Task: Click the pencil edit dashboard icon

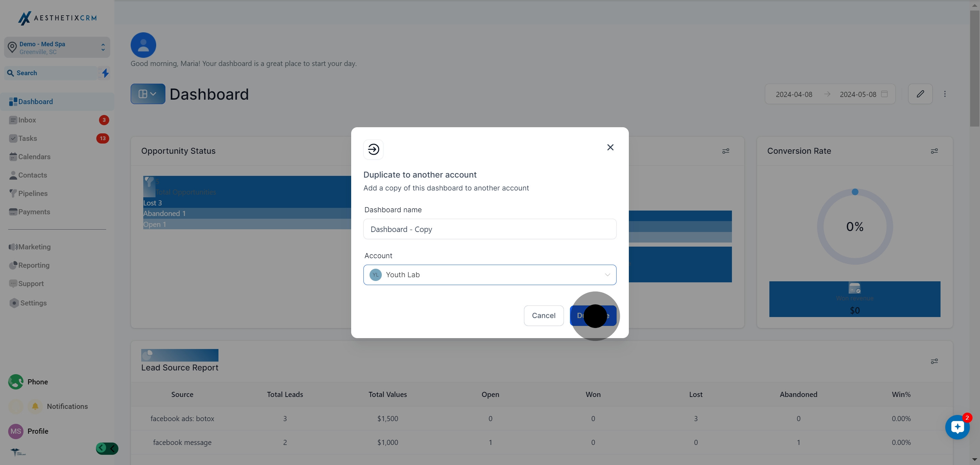Action: tap(920, 94)
